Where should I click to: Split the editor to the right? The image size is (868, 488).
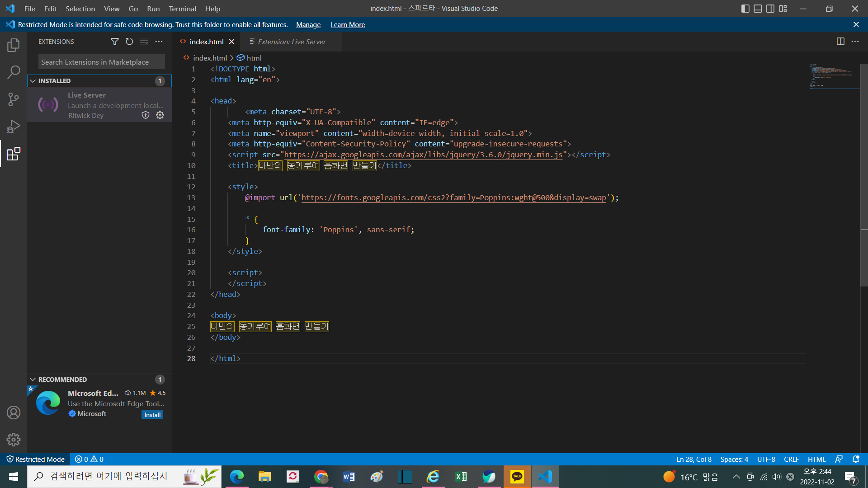click(840, 42)
